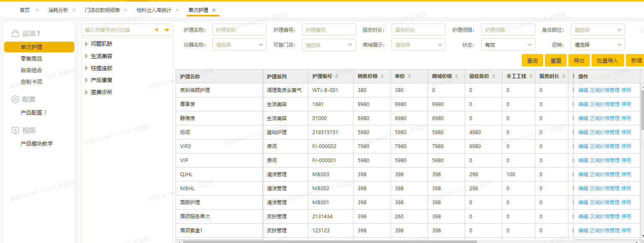Open the 状态 dropdown showing 有效

tap(508, 45)
